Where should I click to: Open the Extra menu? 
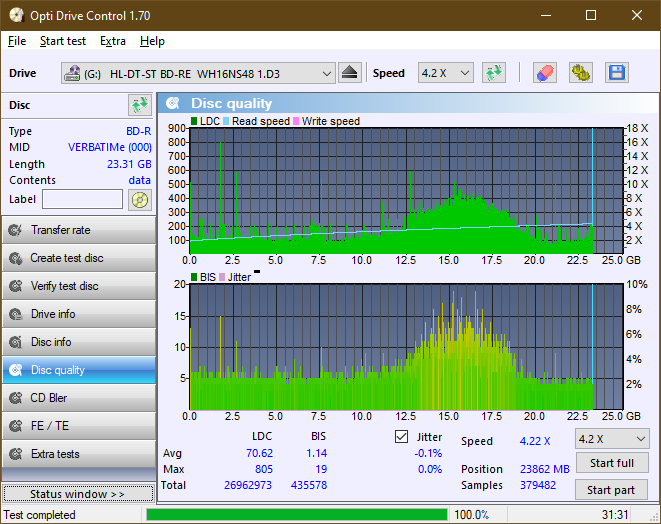click(x=113, y=41)
